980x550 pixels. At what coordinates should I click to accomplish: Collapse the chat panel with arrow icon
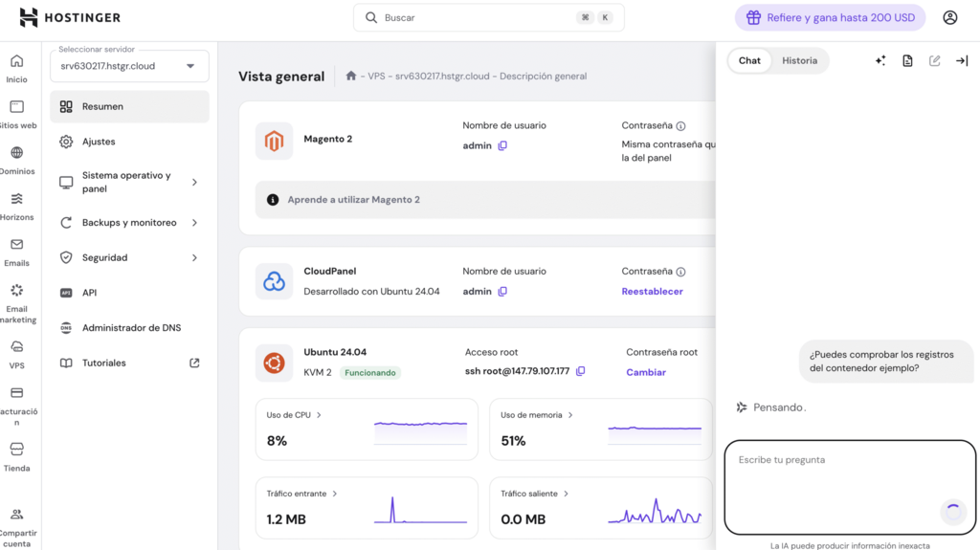click(962, 60)
